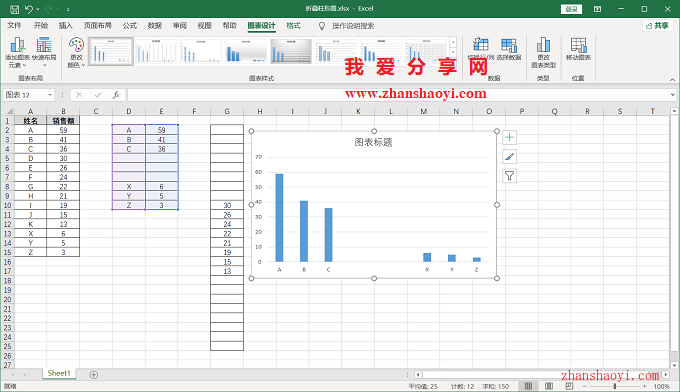Switch to Page Layout view
This screenshot has width=680, height=392.
(x=549, y=386)
